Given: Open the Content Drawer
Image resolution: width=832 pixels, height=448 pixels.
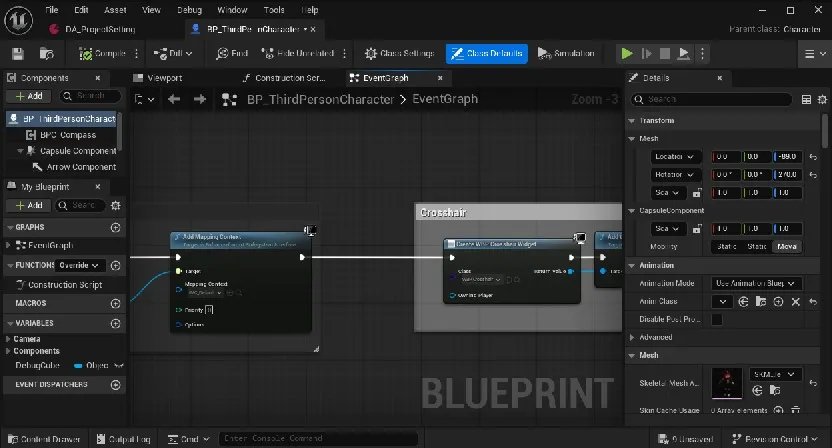Looking at the screenshot, I should (x=45, y=439).
